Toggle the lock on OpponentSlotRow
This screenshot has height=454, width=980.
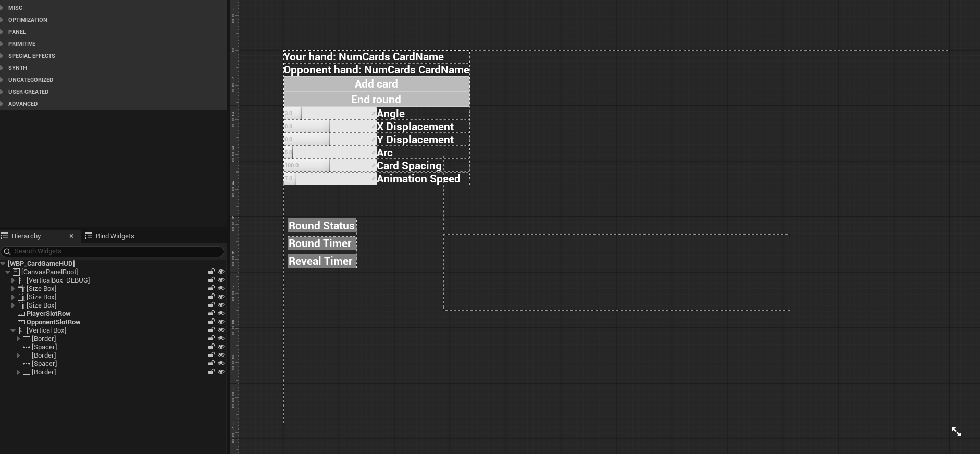point(212,322)
